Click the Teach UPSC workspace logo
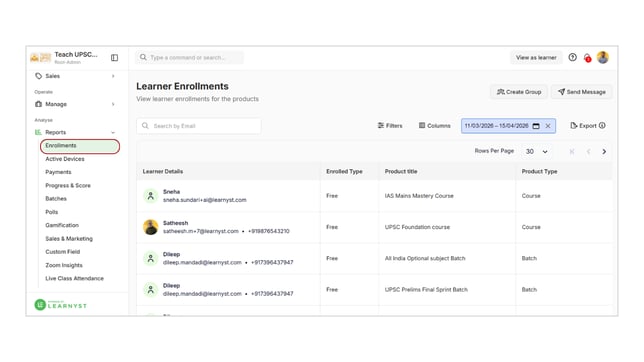Image resolution: width=644 pixels, height=362 pixels. [41, 58]
